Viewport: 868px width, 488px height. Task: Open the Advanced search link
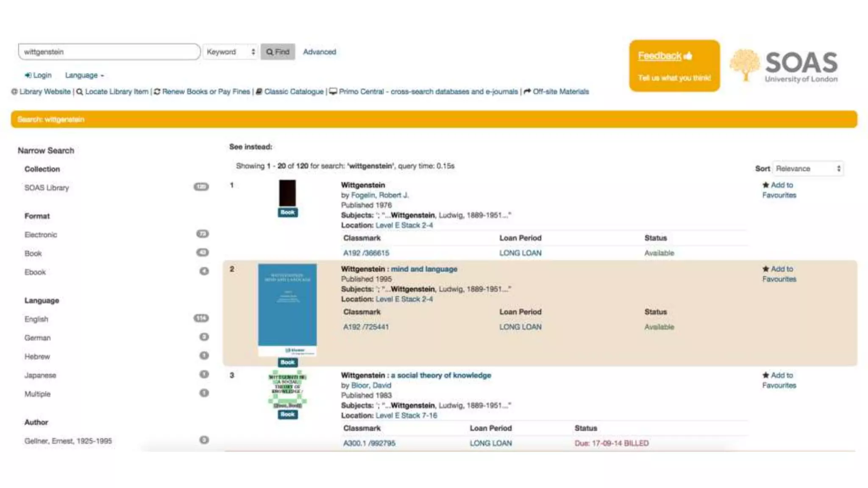pos(319,52)
